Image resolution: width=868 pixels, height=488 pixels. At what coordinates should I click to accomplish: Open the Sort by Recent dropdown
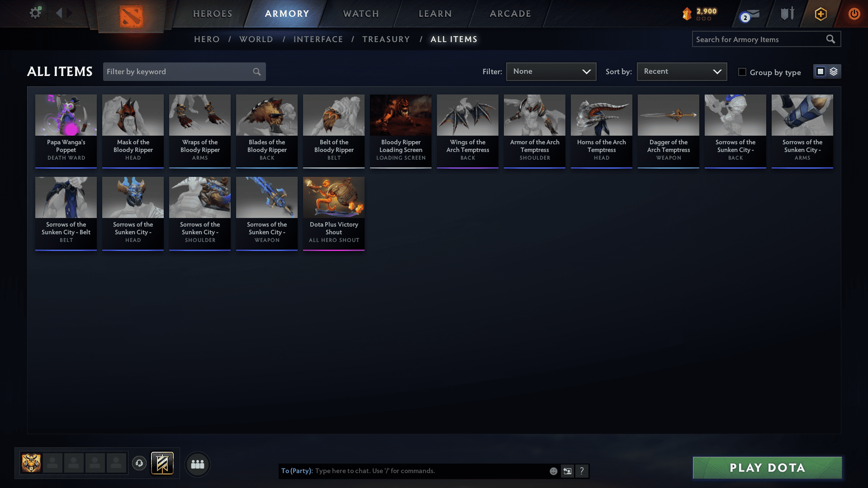click(x=681, y=71)
